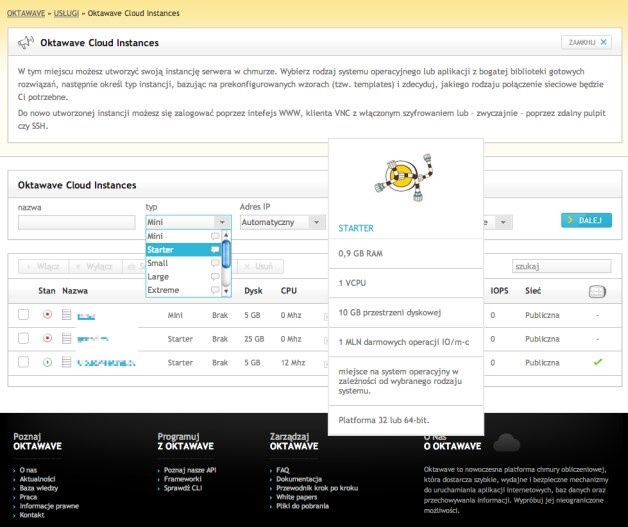Open Poznaj nasze API footer link
628x527 pixels.
[x=190, y=470]
